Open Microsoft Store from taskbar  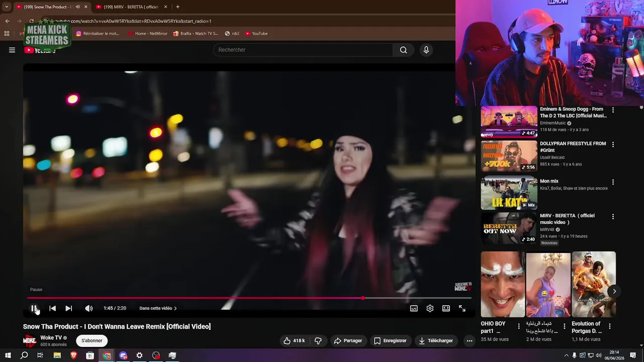pyautogui.click(x=90, y=355)
